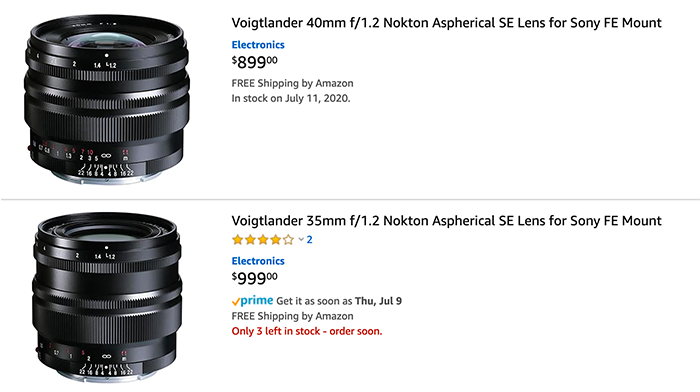
Task: Click FREE Shipping by Amazon under the Prime line
Action: [x=292, y=316]
